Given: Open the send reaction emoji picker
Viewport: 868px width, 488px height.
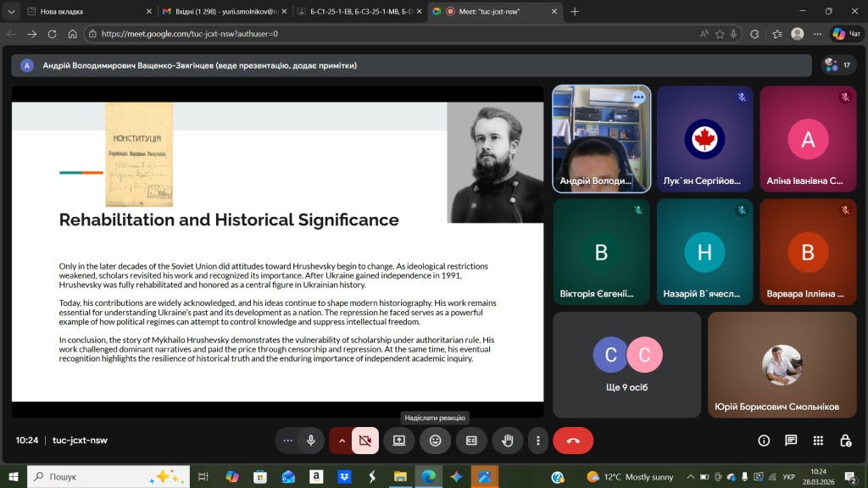Looking at the screenshot, I should tap(435, 441).
